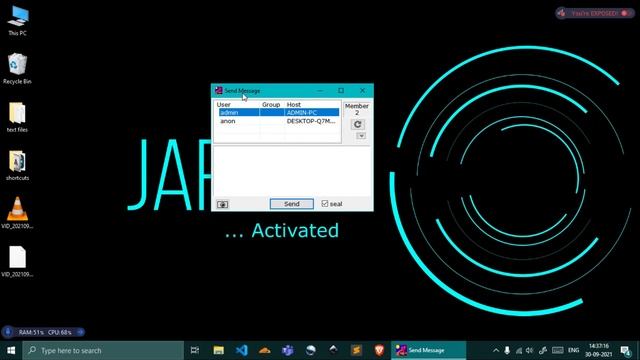Open the dropdown arrow below the refresh button

361,136
